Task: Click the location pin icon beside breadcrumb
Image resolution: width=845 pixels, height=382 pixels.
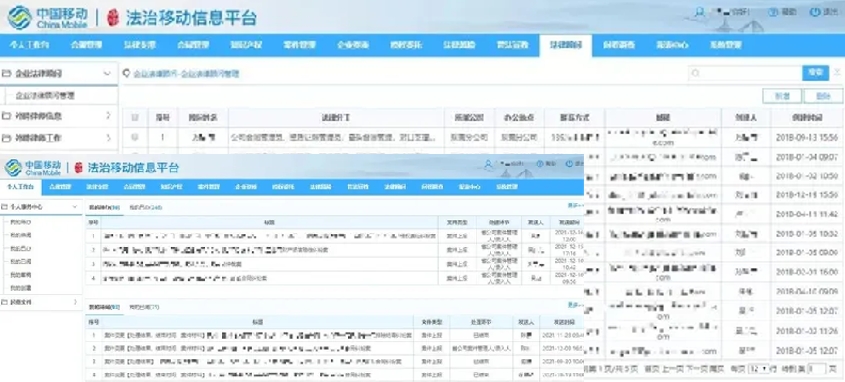Action: [127, 73]
